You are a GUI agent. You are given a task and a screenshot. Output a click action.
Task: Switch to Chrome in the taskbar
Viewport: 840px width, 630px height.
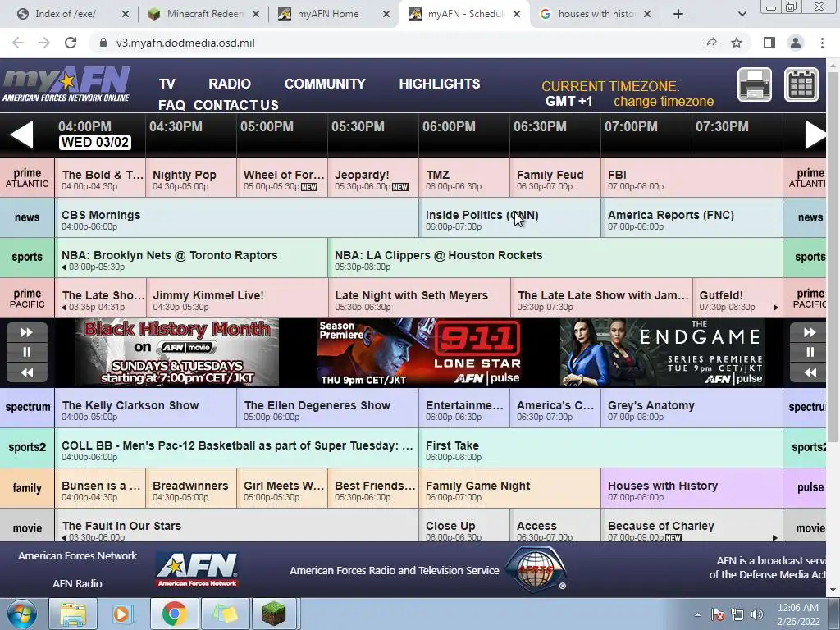(174, 614)
